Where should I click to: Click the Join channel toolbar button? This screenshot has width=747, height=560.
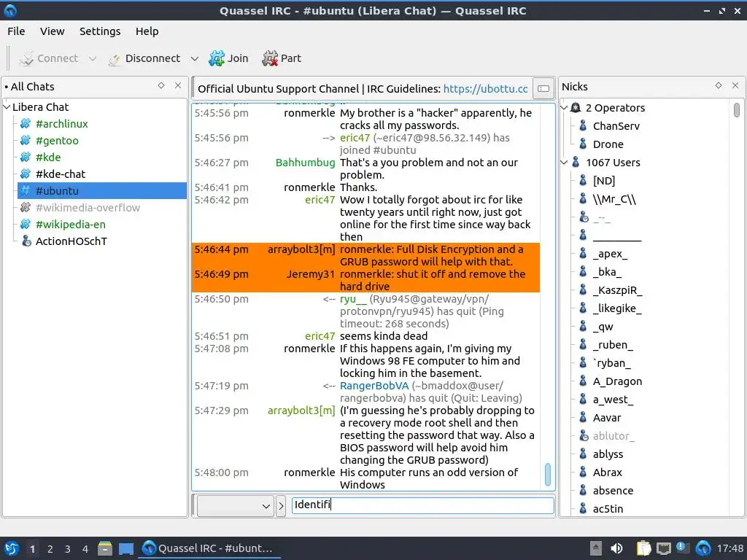click(228, 58)
